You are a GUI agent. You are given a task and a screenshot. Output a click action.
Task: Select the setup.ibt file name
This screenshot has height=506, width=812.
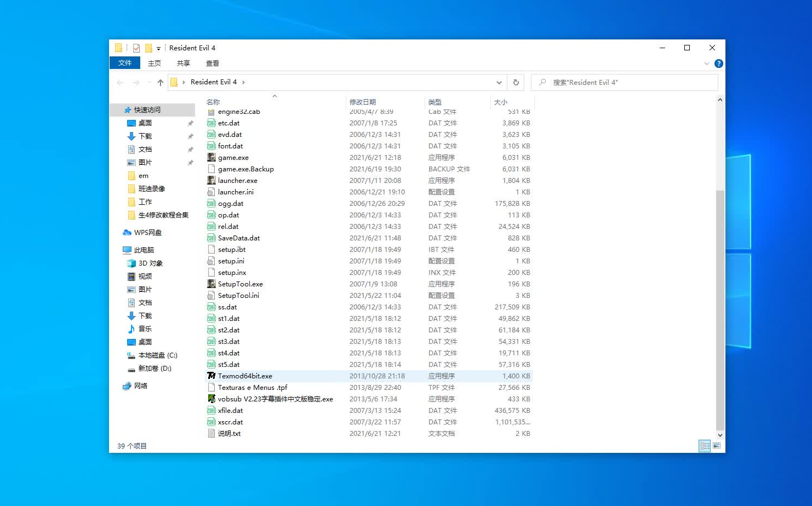[232, 249]
